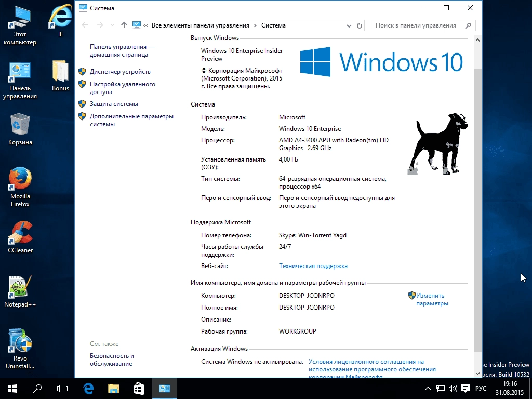
Task: Open Windows Store from taskbar
Action: pyautogui.click(x=139, y=389)
